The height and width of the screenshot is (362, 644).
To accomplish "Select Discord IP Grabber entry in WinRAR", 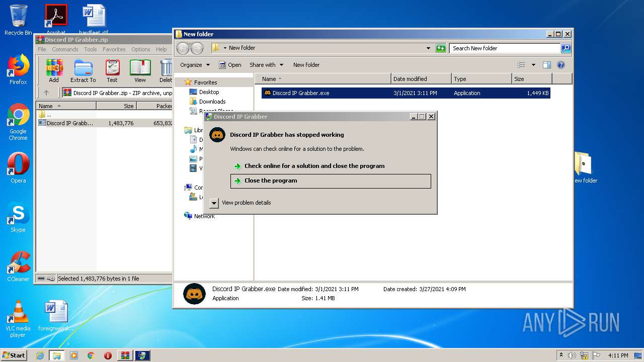I will pos(105,123).
